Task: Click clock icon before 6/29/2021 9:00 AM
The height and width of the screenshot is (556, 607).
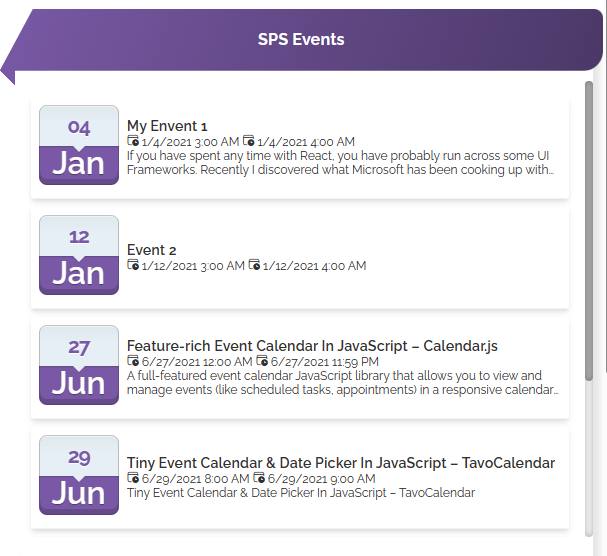Action: 259,478
